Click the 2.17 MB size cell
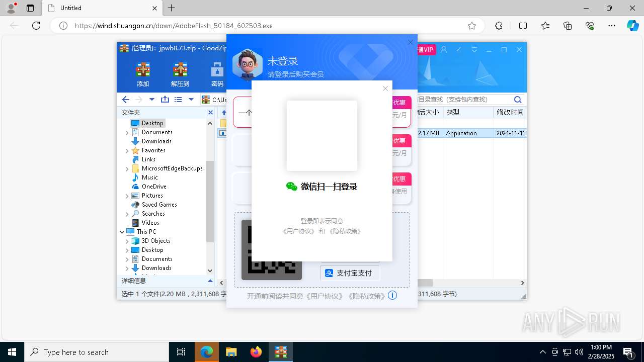The height and width of the screenshot is (362, 644). point(429,133)
